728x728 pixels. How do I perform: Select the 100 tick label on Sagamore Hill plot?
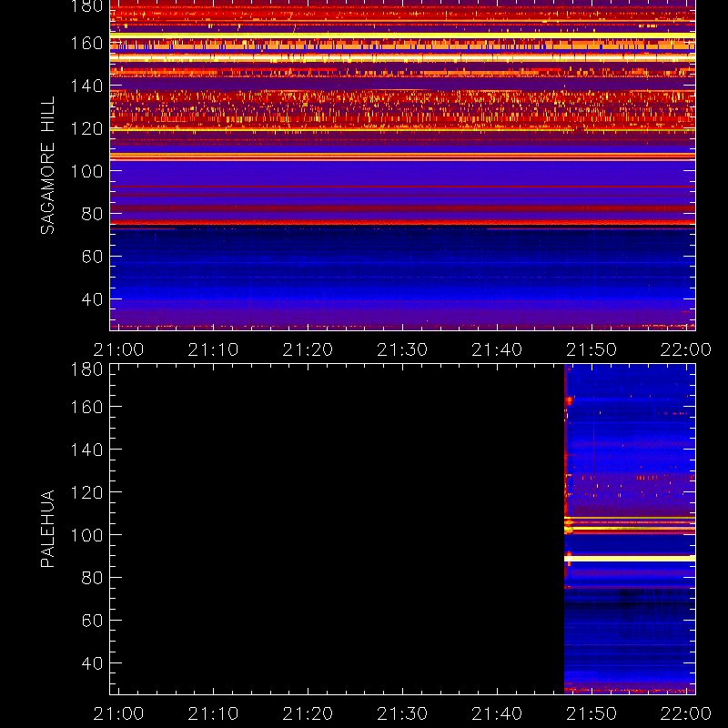(86, 171)
